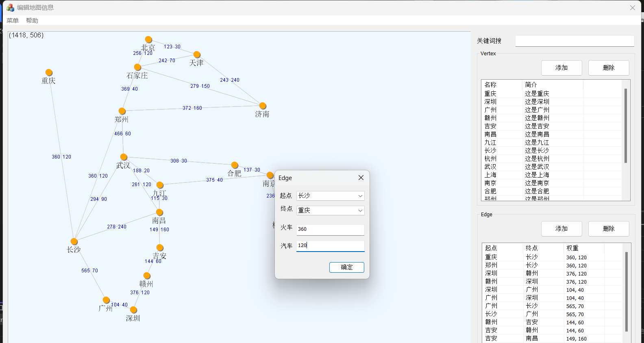The height and width of the screenshot is (343, 644).
Task: Click the 天津 city node
Action: pos(197,55)
